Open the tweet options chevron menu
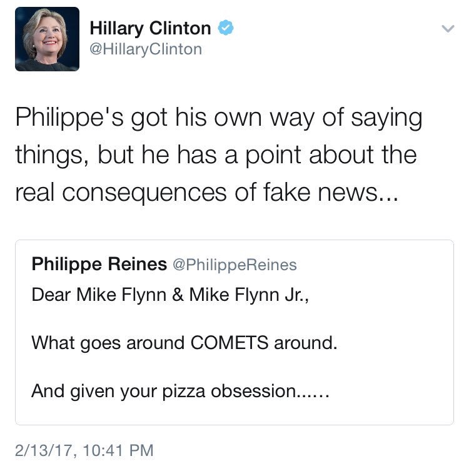The width and height of the screenshot is (469, 476). (446, 29)
